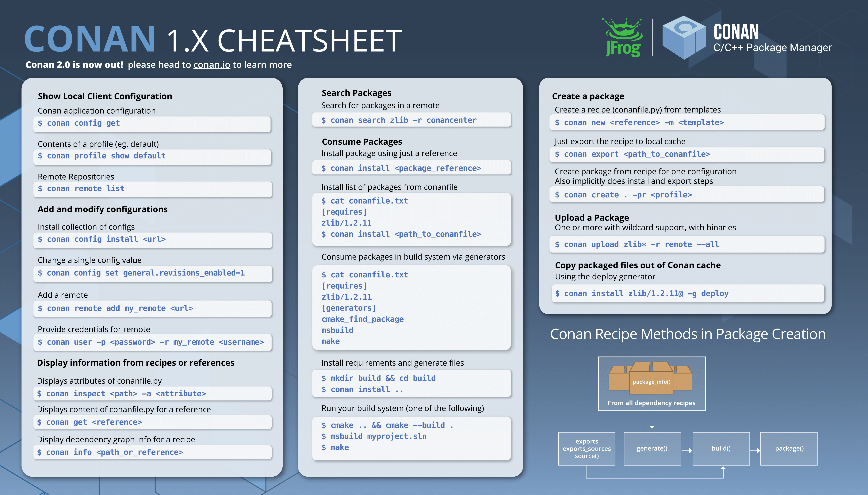Click the 'Using the deploy generator' label
The height and width of the screenshot is (495, 868).
tap(605, 277)
